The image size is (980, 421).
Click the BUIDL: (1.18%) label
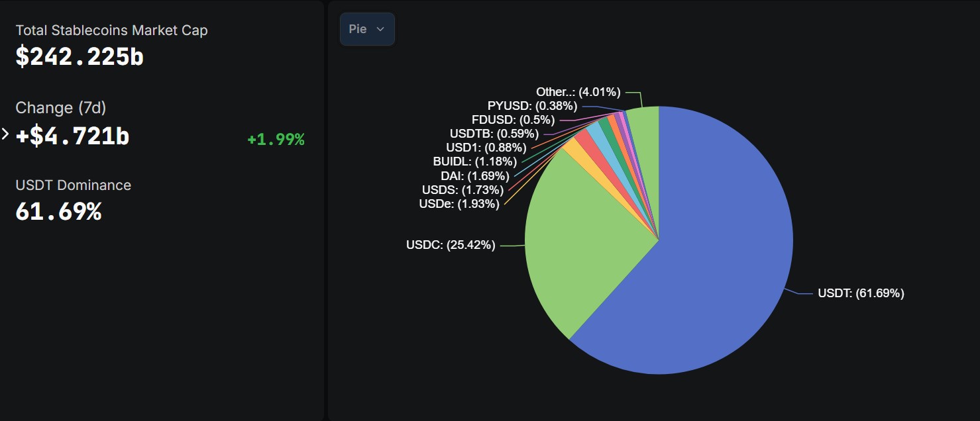pyautogui.click(x=475, y=162)
